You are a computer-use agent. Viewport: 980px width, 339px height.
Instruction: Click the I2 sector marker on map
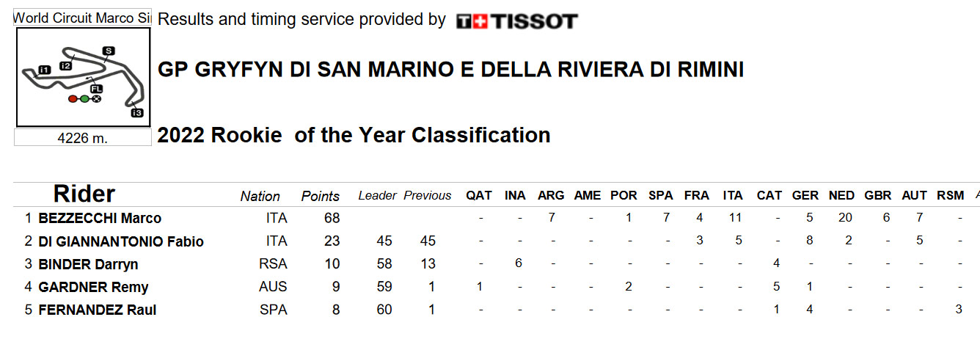tap(66, 66)
